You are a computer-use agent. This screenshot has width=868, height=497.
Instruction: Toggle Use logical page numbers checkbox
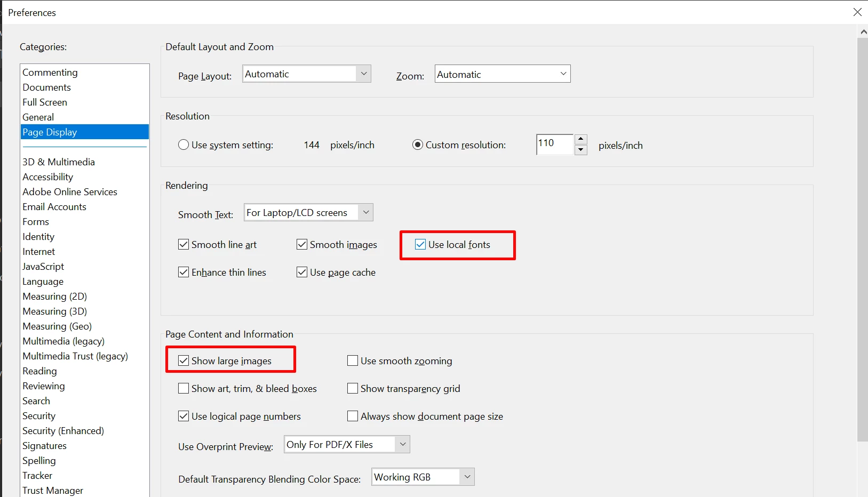click(x=184, y=416)
